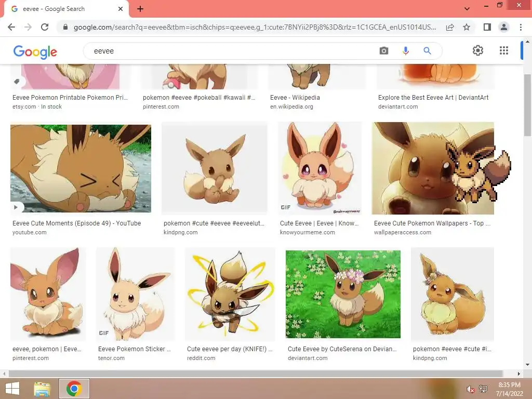Click the Chrome taskbar icon
Image resolution: width=532 pixels, height=399 pixels.
74,389
